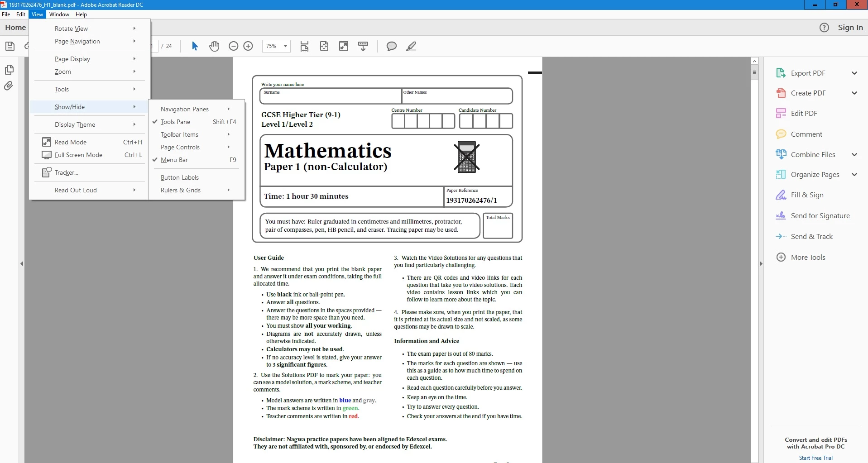
Task: Click the vertical scrollbar thumb
Action: [x=754, y=72]
